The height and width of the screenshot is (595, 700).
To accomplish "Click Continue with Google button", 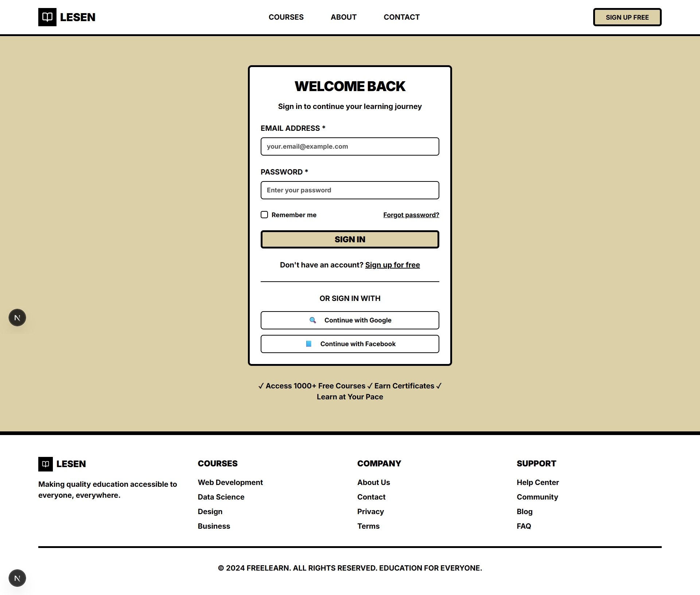I will [350, 320].
